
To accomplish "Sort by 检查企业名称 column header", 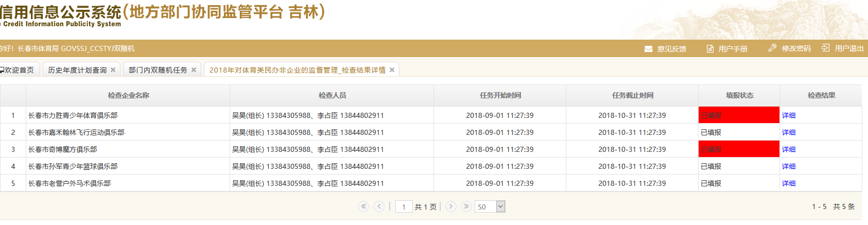I will tap(128, 95).
